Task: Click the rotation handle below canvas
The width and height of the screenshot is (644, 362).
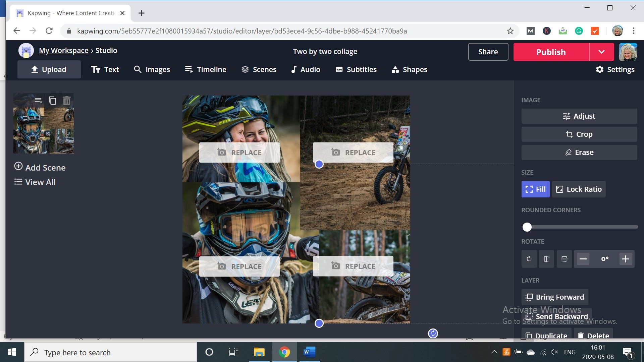Action: tap(433, 333)
